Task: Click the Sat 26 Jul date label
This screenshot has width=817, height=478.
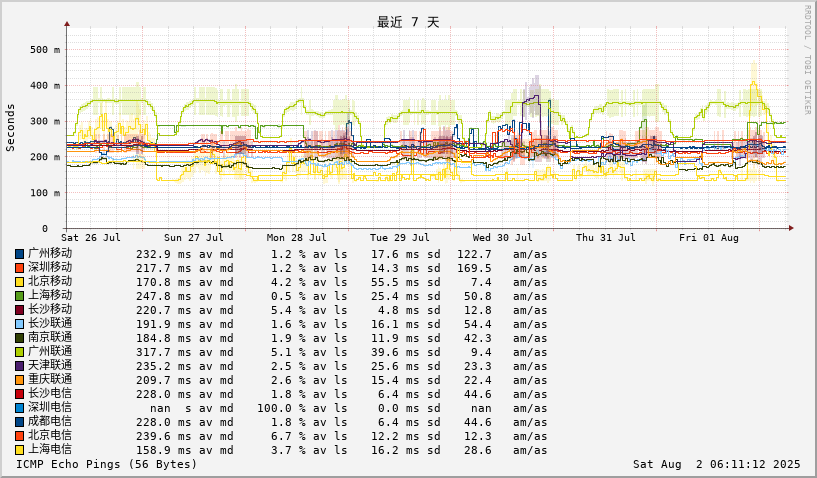Action: pyautogui.click(x=91, y=238)
